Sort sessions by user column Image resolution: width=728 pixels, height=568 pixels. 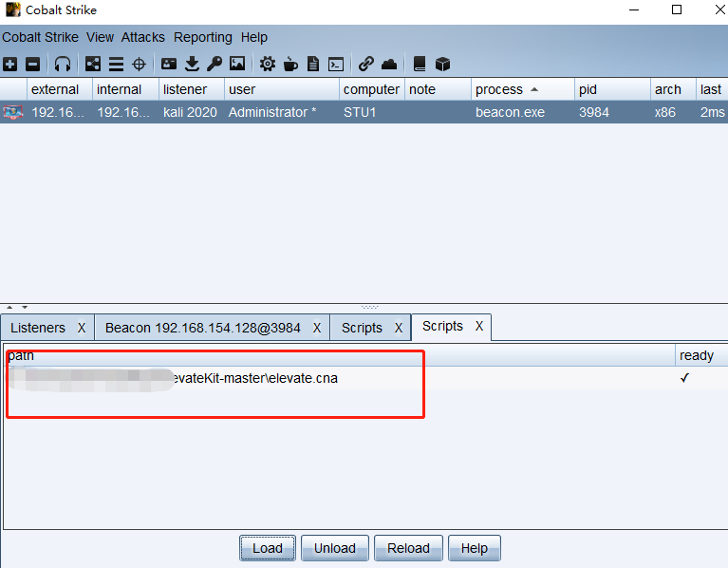[282, 89]
